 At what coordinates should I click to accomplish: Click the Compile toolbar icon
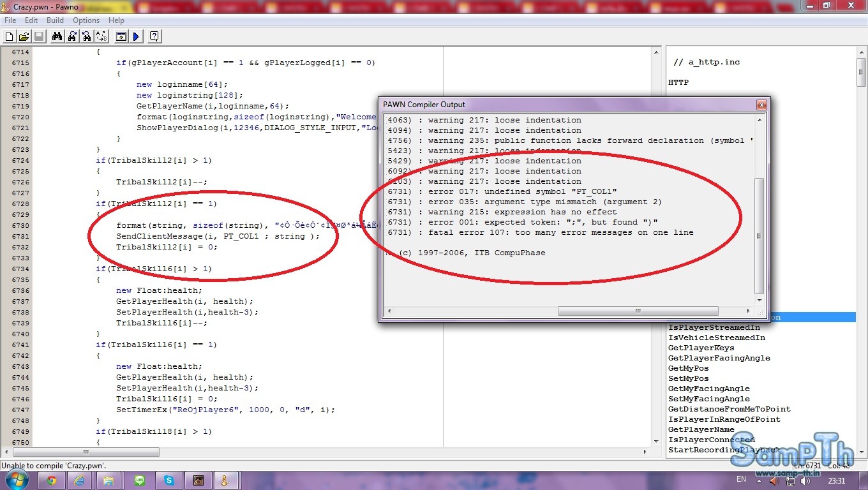(x=121, y=36)
